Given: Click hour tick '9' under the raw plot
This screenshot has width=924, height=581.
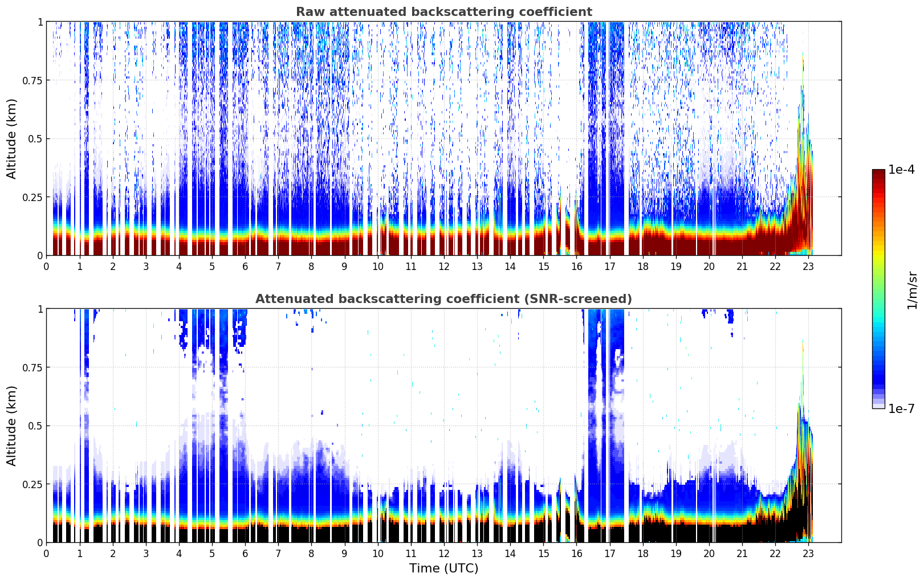Looking at the screenshot, I should (x=345, y=266).
